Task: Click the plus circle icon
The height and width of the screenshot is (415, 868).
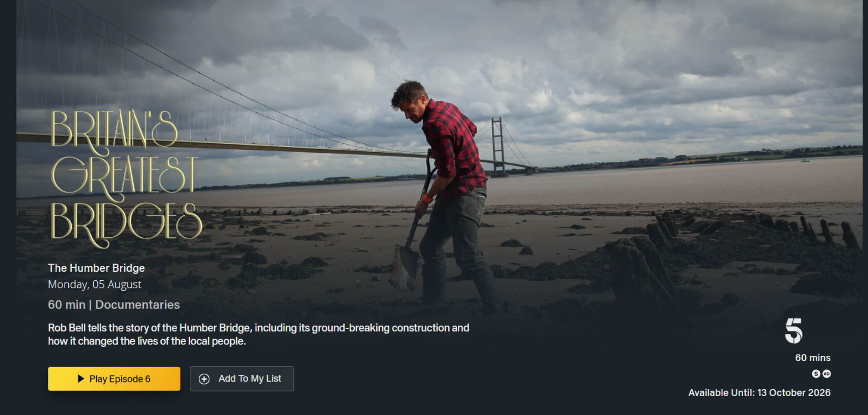Action: pyautogui.click(x=204, y=379)
